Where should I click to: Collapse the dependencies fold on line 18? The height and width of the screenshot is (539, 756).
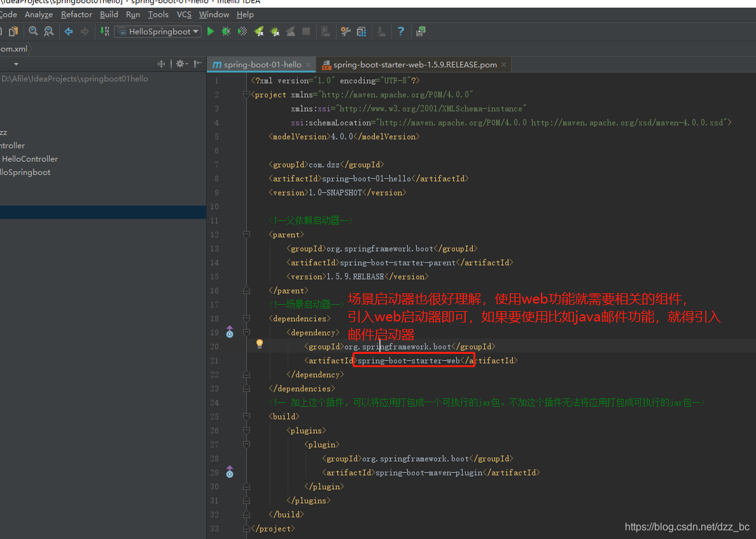246,318
